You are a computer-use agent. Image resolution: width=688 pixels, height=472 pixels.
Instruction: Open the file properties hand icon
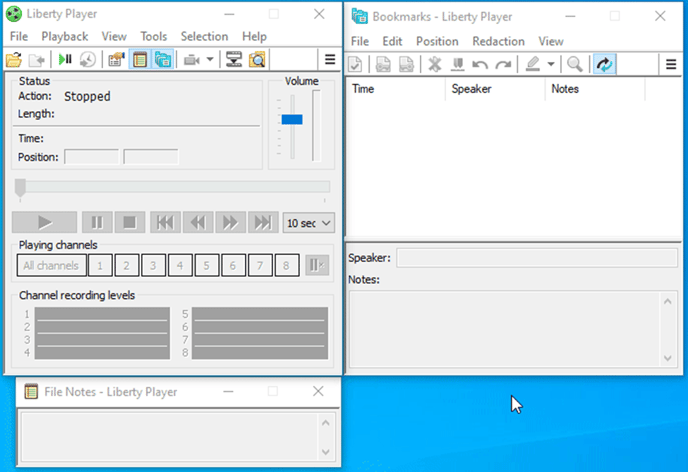point(116,59)
